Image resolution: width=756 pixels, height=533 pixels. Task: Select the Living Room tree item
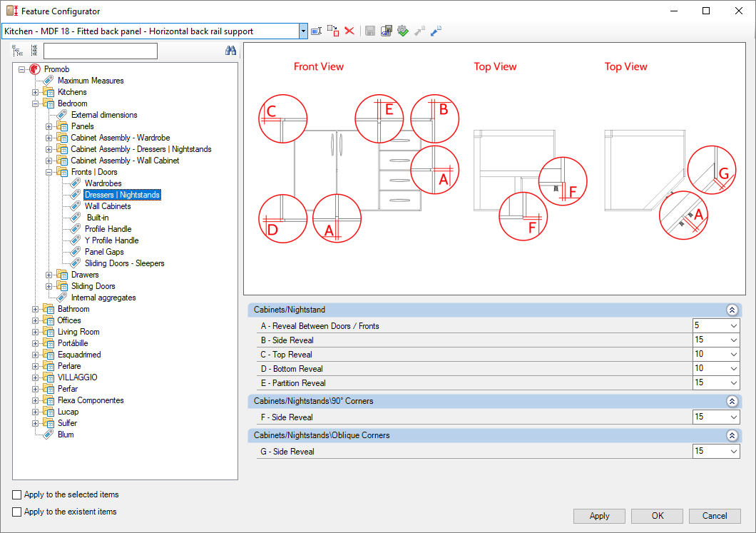pyautogui.click(x=78, y=332)
